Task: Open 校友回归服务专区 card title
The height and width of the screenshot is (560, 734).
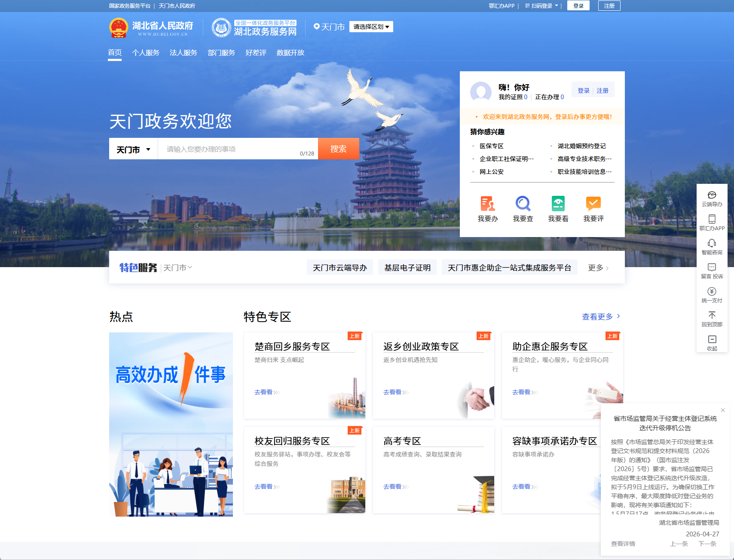Action: coord(292,441)
